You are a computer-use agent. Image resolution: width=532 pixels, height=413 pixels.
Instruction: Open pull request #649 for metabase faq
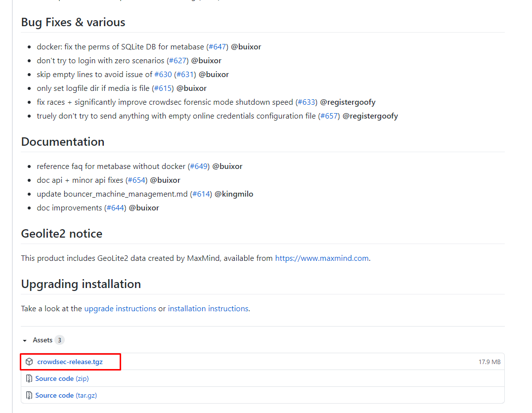(x=198, y=166)
